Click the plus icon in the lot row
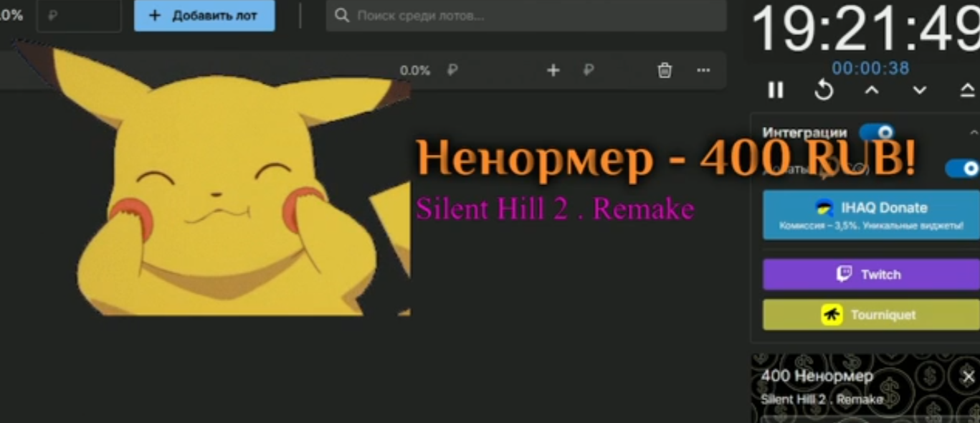The width and height of the screenshot is (980, 423). [x=553, y=70]
